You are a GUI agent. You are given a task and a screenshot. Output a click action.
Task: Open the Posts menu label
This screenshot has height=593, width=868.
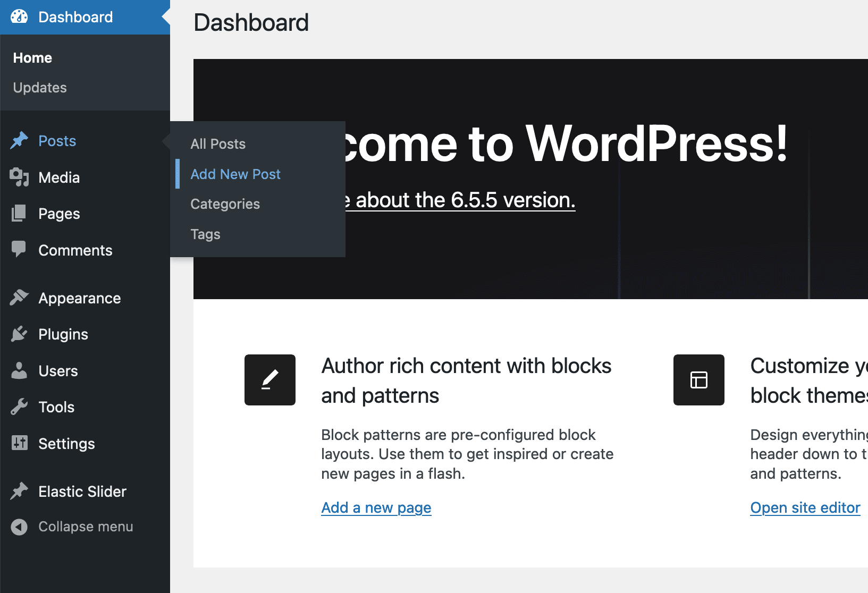[x=57, y=141]
